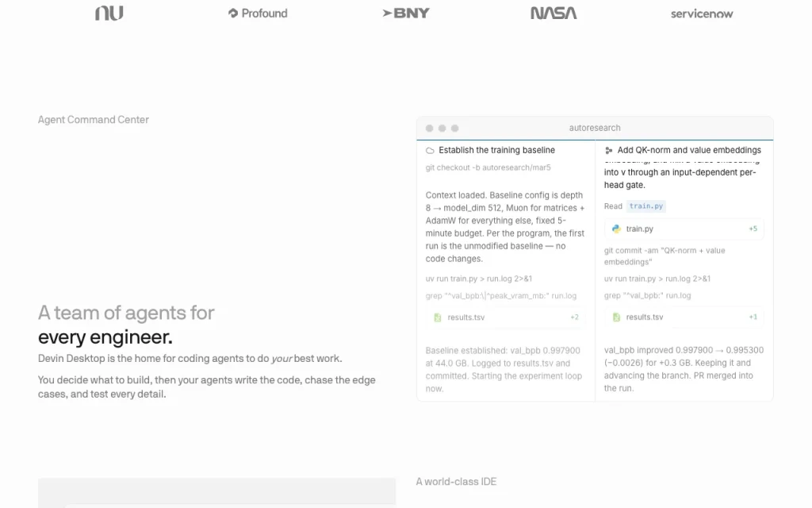Click the third window dot in autoresearch title bar
Image resolution: width=812 pixels, height=508 pixels.
point(454,128)
